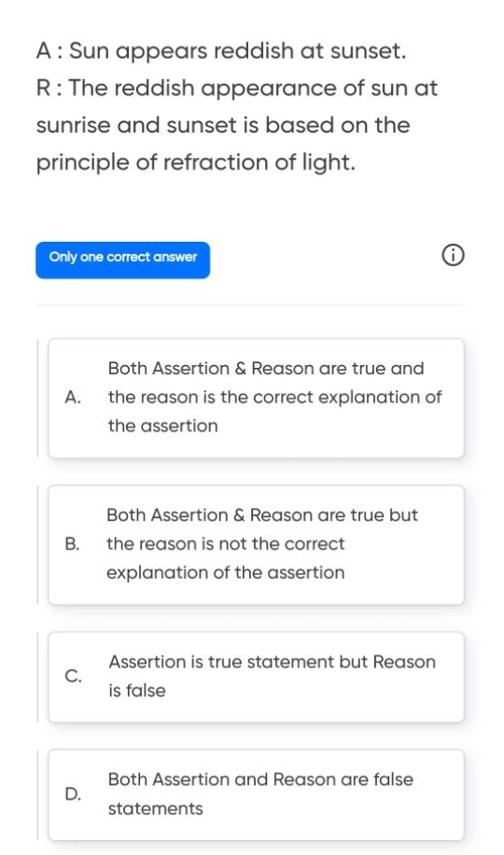Tap the letter A. option label
The width and height of the screenshot is (504, 855).
(x=73, y=397)
